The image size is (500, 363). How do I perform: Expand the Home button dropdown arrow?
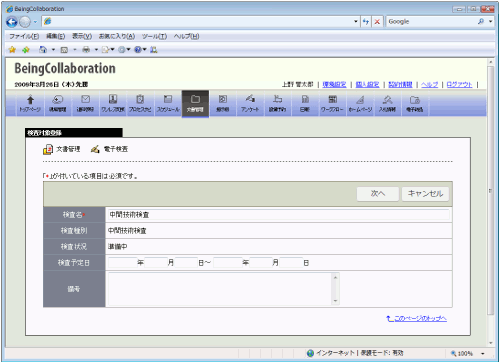click(53, 50)
